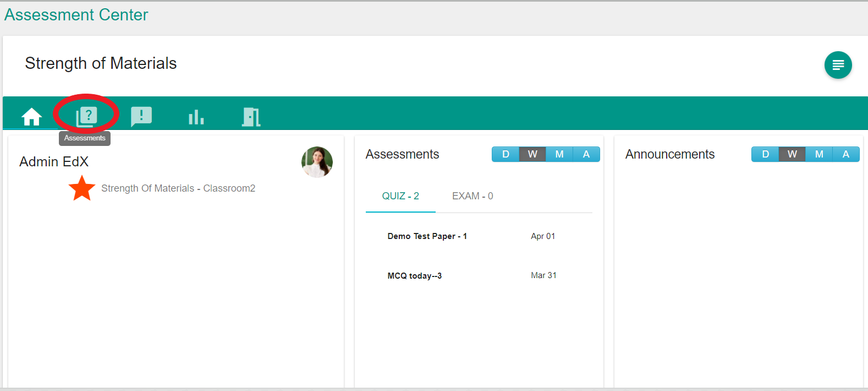Click the Admin EdX profile picture
The width and height of the screenshot is (868, 391).
[317, 162]
